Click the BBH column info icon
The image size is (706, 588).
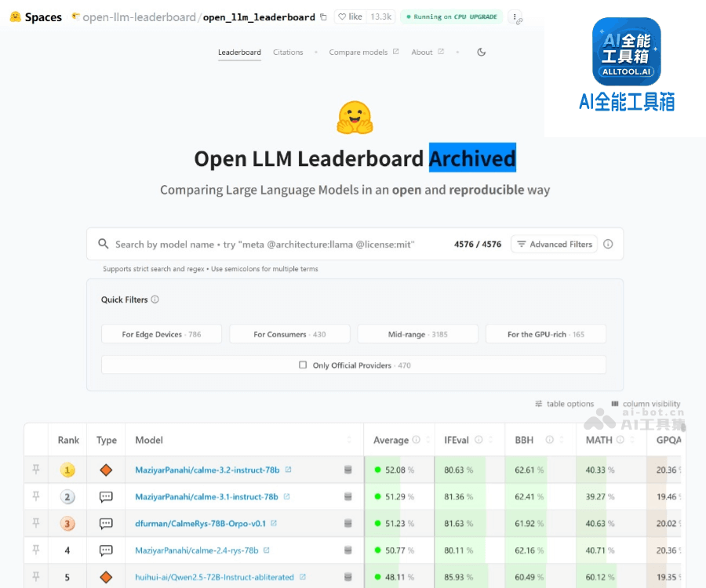[x=549, y=440]
